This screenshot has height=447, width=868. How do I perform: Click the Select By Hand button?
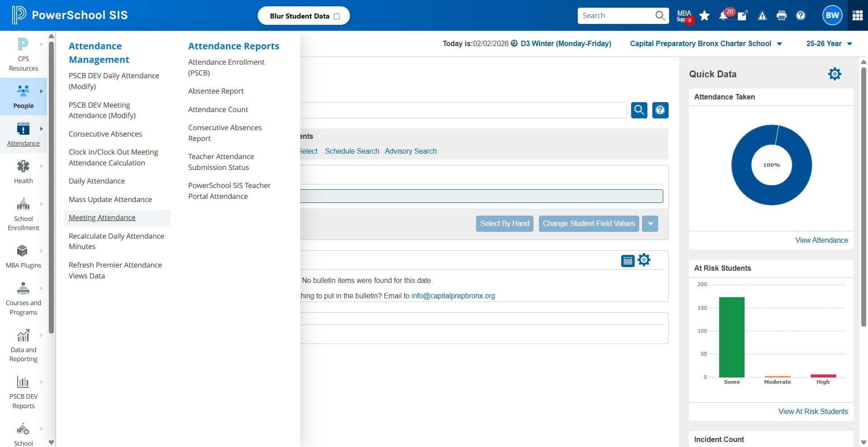tap(505, 224)
